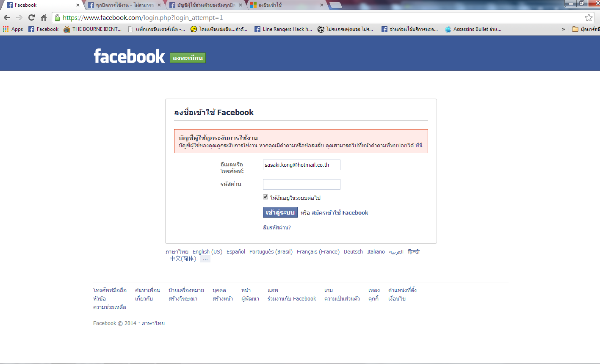Open the เกม footer link
The width and height of the screenshot is (600, 364).
pyautogui.click(x=329, y=290)
